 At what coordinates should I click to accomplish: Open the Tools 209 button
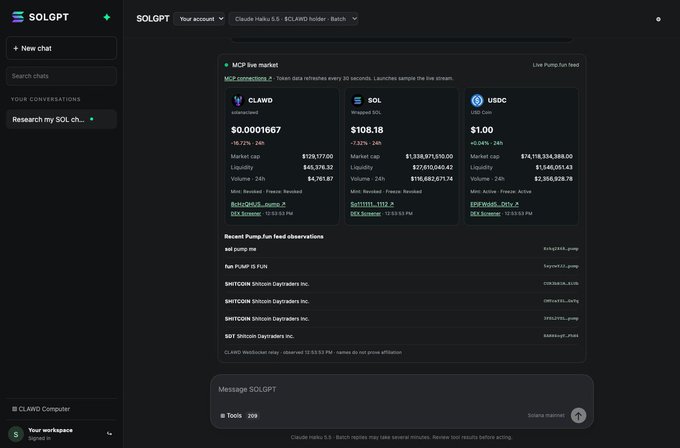pyautogui.click(x=239, y=415)
